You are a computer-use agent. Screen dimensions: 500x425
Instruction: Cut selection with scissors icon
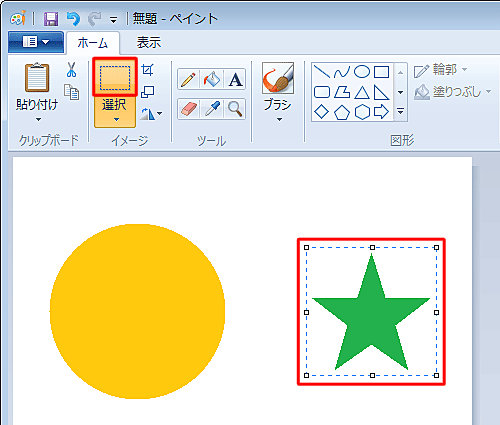(71, 70)
